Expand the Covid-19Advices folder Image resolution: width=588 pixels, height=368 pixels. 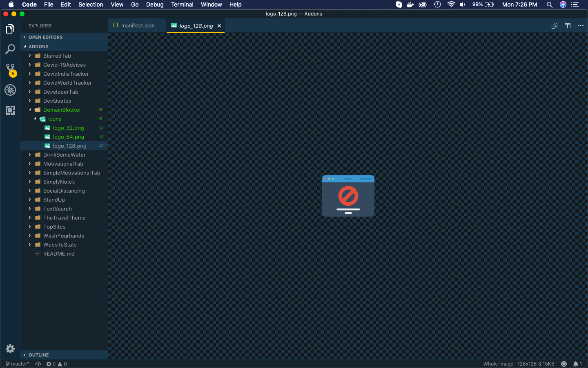coord(64,65)
